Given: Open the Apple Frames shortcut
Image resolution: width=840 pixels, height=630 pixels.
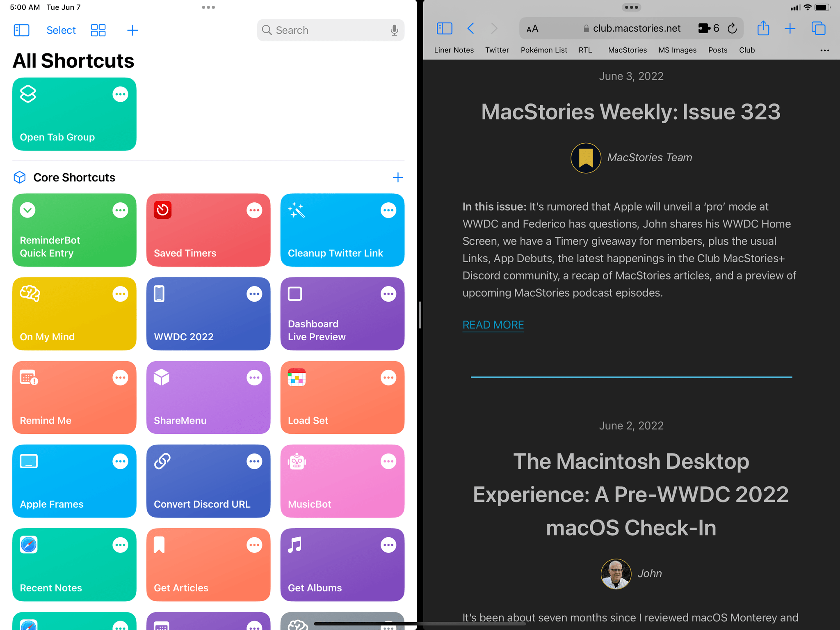Looking at the screenshot, I should [x=74, y=481].
